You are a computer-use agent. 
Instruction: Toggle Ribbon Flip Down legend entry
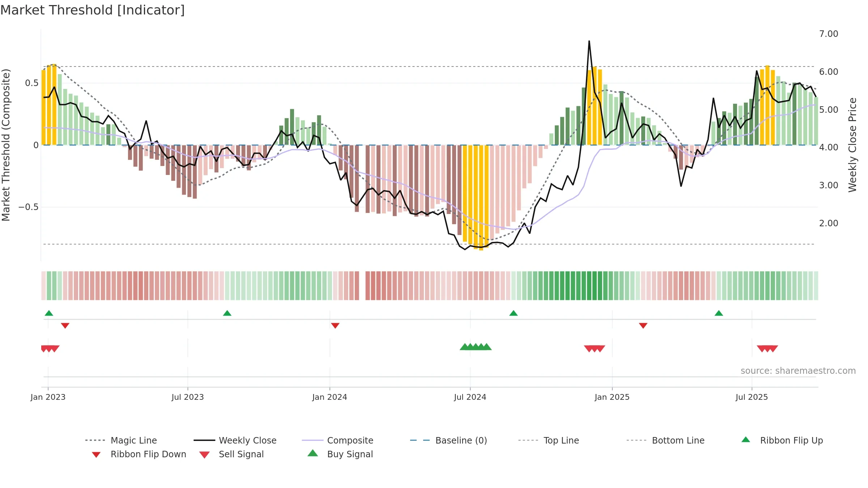point(139,454)
